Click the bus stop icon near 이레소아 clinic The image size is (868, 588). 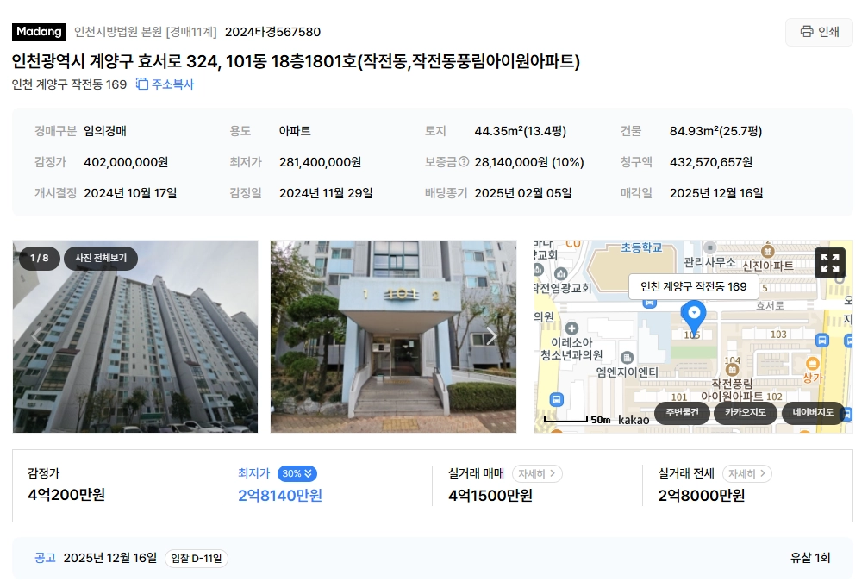click(556, 400)
